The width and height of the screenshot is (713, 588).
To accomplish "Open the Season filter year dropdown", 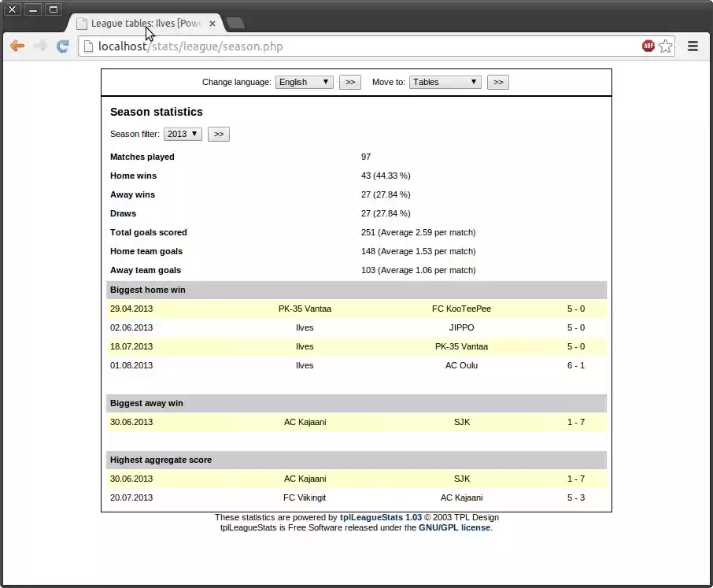I will pyautogui.click(x=182, y=134).
